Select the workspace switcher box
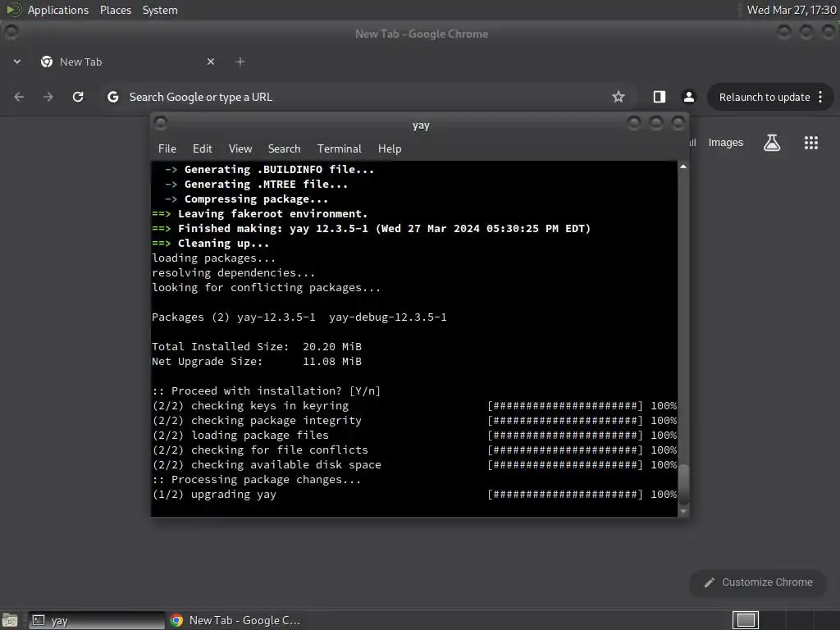 tap(745, 620)
